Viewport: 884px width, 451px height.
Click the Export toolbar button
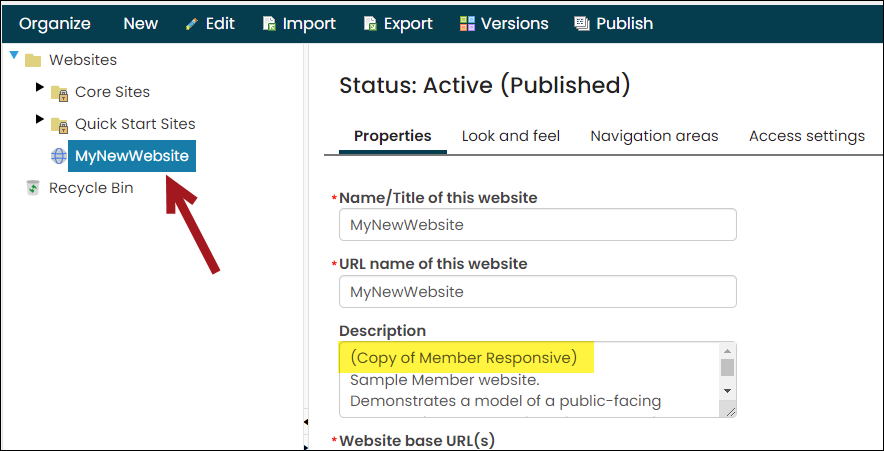click(399, 24)
